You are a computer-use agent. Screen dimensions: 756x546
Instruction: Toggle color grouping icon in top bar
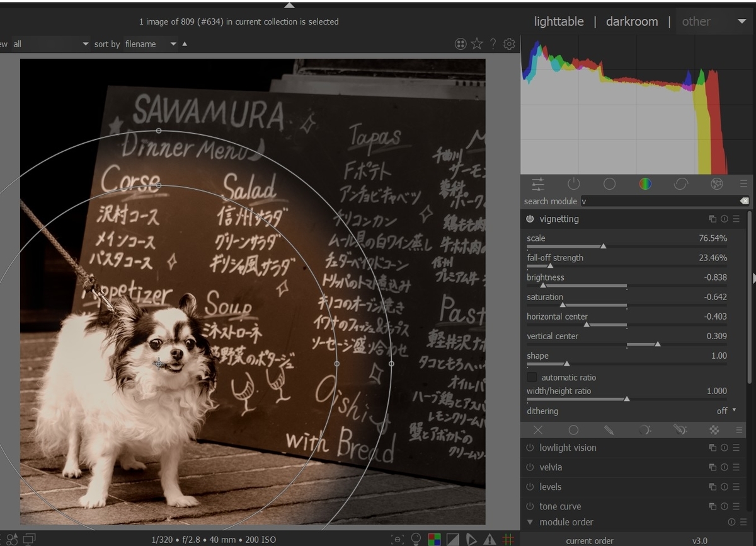pos(461,44)
